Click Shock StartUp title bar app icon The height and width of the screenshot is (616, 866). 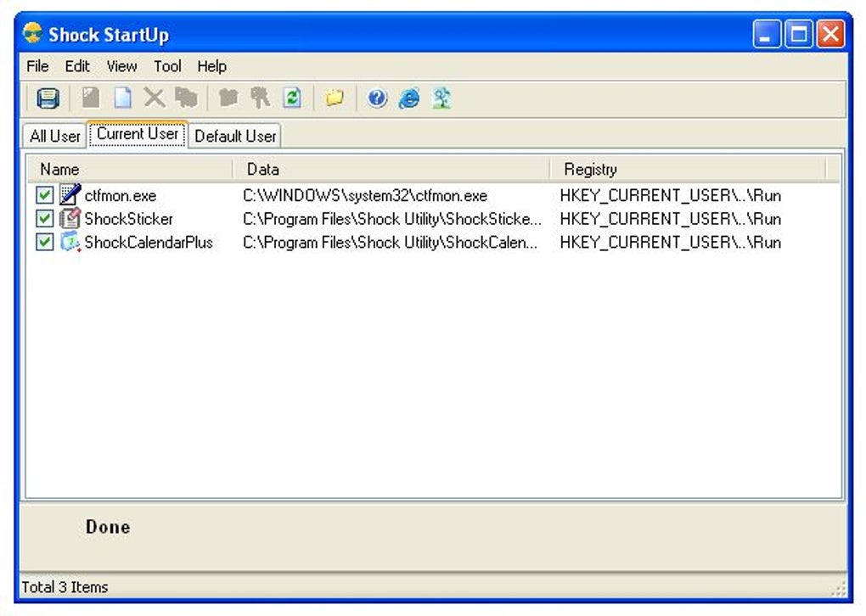[32, 34]
